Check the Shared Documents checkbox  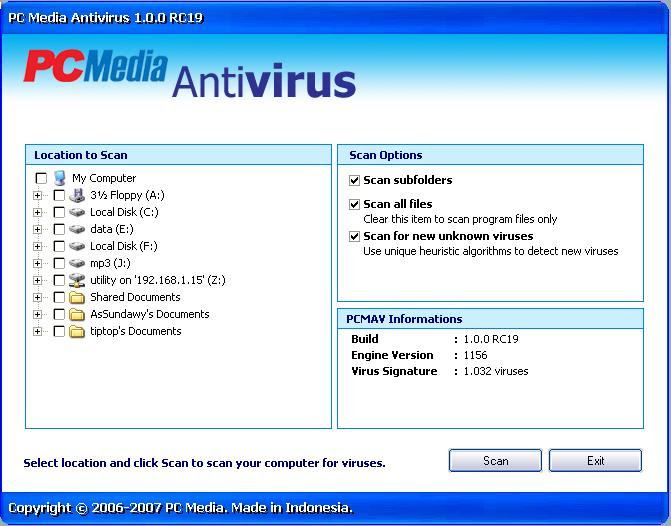coord(59,297)
